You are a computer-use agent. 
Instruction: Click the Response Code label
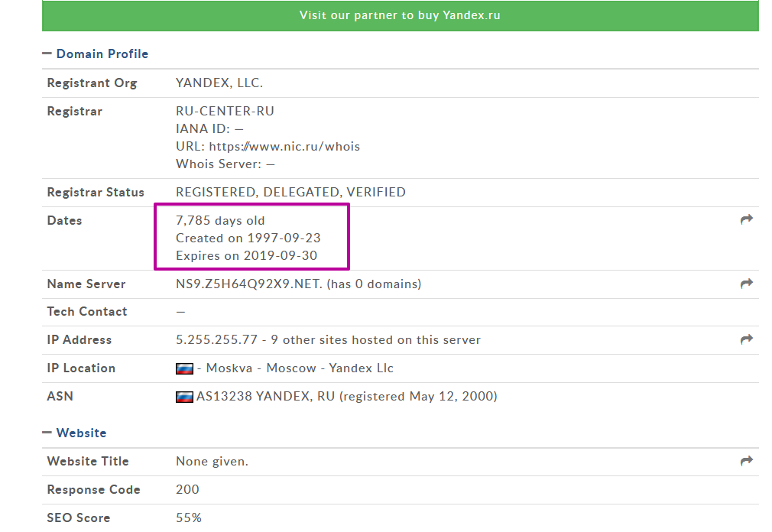tap(93, 490)
